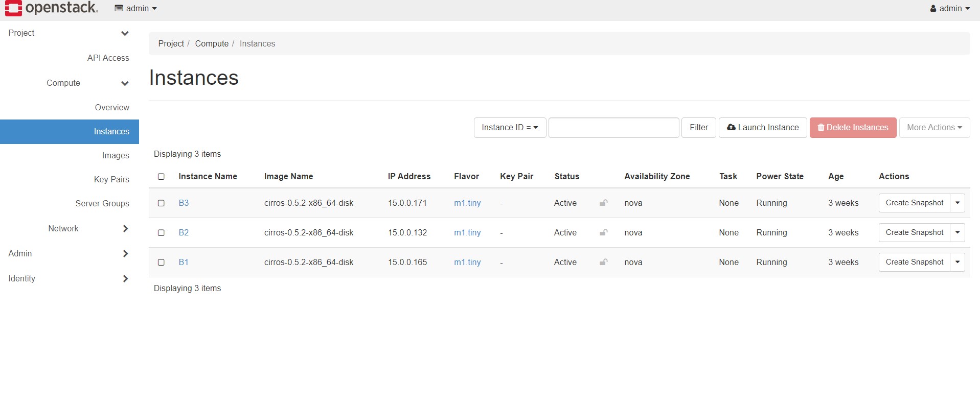Click Create Snapshot for instance B2
Screen dimensions: 980x406
pyautogui.click(x=914, y=233)
